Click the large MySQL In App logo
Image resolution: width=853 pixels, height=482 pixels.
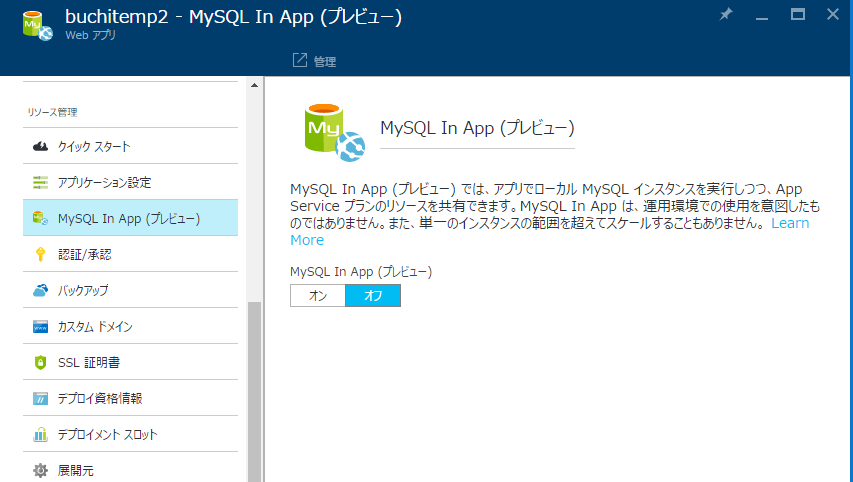point(334,132)
